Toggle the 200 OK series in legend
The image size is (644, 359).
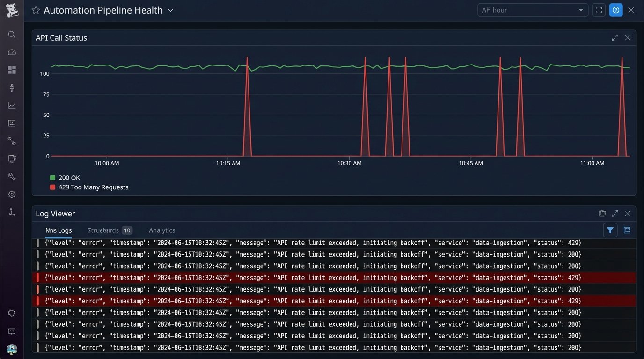coord(65,178)
